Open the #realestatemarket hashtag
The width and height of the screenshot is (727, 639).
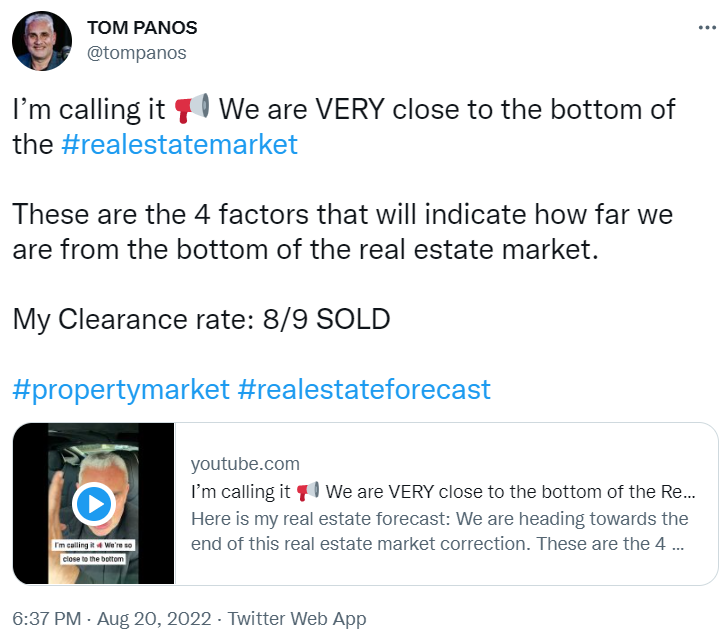(179, 144)
